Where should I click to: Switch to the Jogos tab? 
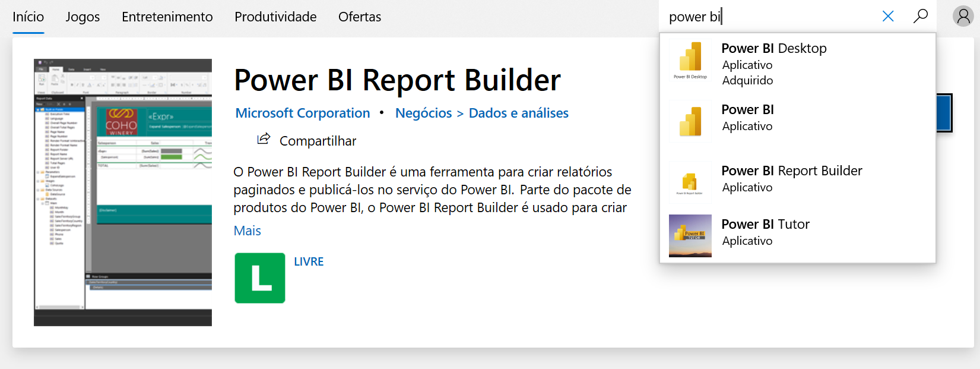[83, 17]
